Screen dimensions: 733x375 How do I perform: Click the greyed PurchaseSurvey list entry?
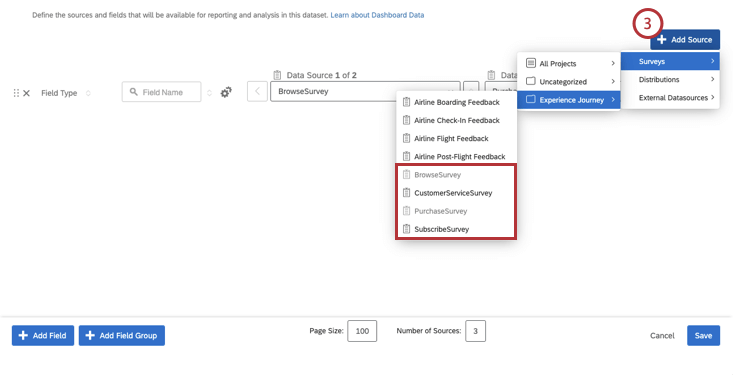[456, 211]
